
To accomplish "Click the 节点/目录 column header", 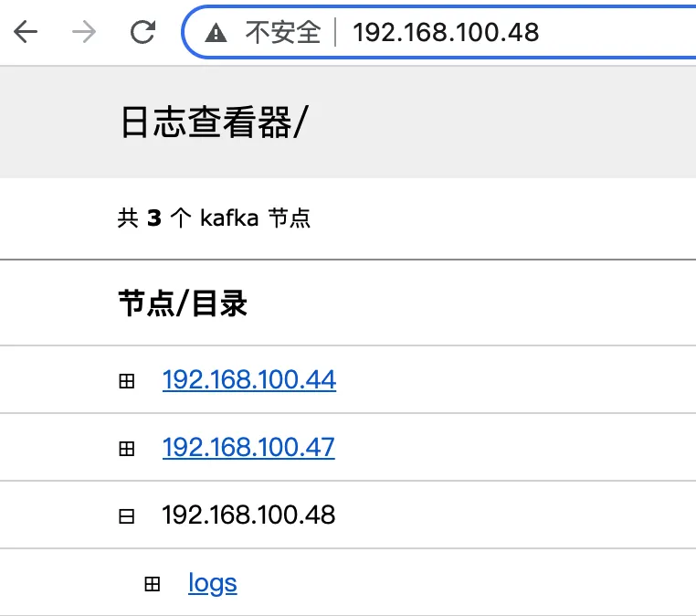I will pyautogui.click(x=183, y=303).
